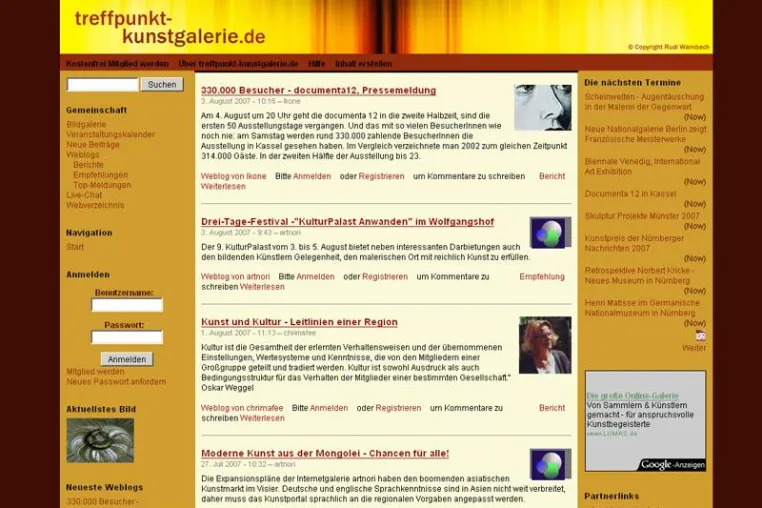Open Top-Meldungen sub-link
This screenshot has width=762, height=508.
click(102, 185)
